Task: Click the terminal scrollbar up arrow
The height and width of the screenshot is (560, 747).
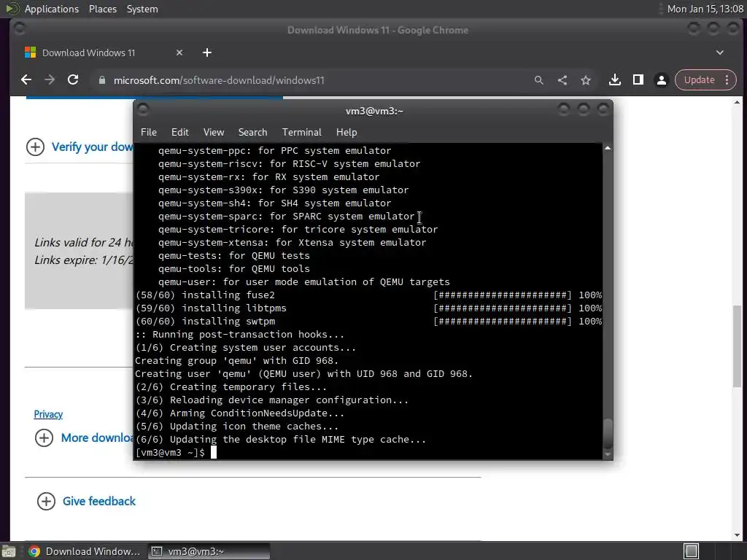Action: point(608,148)
